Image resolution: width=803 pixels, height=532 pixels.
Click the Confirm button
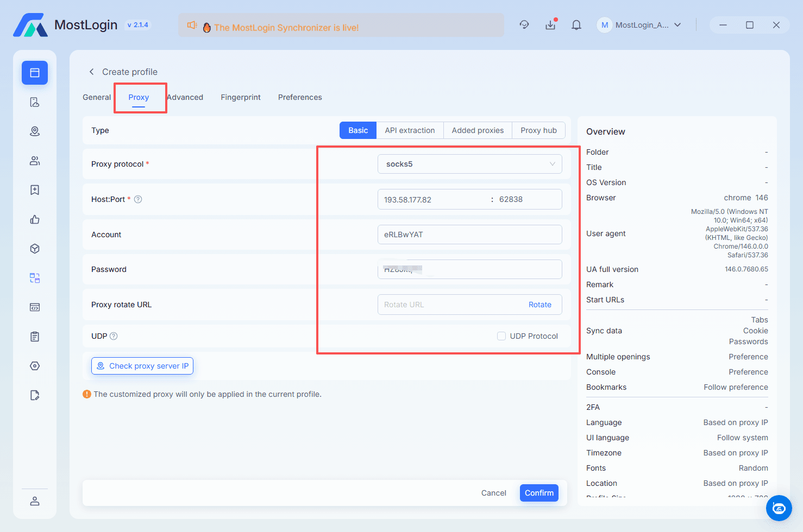pos(539,493)
